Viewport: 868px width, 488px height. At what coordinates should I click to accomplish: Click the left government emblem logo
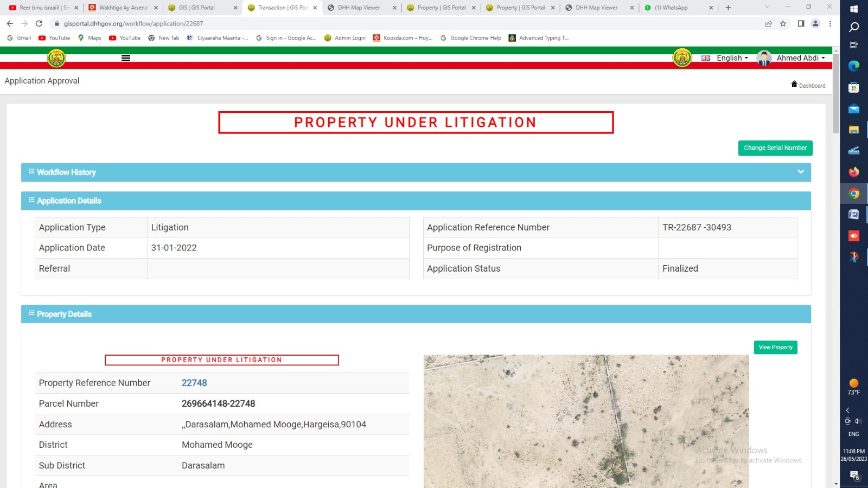(x=56, y=58)
